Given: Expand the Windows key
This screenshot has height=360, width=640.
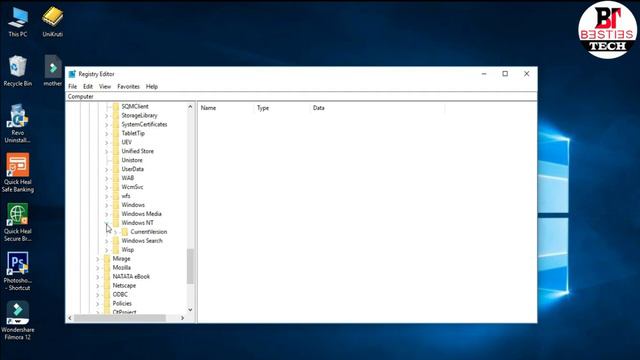Looking at the screenshot, I should pos(107,205).
